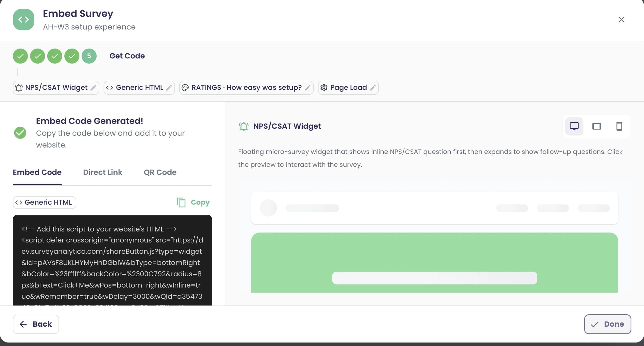Click the preview header placeholder card

[435, 208]
